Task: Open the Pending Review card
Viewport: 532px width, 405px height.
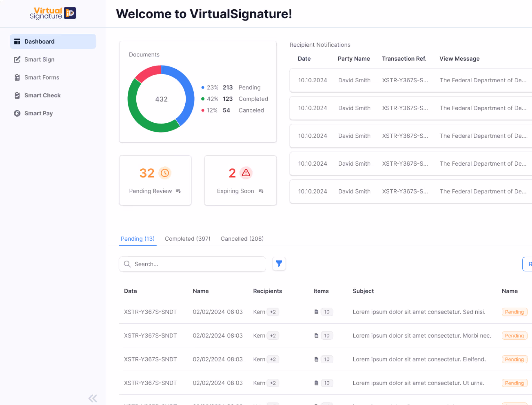Action: pyautogui.click(x=155, y=180)
